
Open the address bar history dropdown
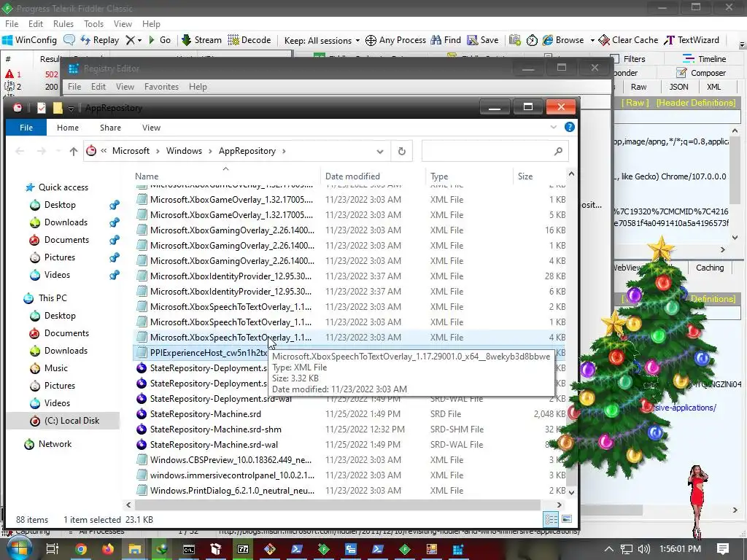[379, 152]
